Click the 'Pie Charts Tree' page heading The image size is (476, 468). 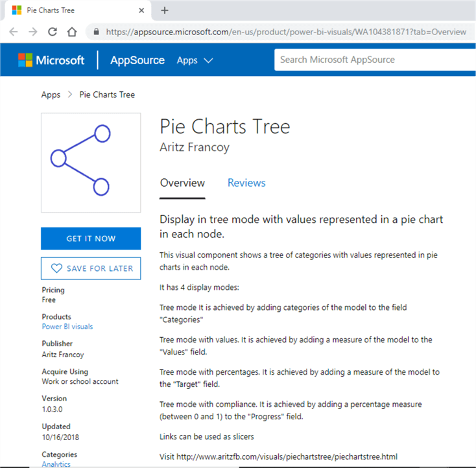tap(225, 126)
